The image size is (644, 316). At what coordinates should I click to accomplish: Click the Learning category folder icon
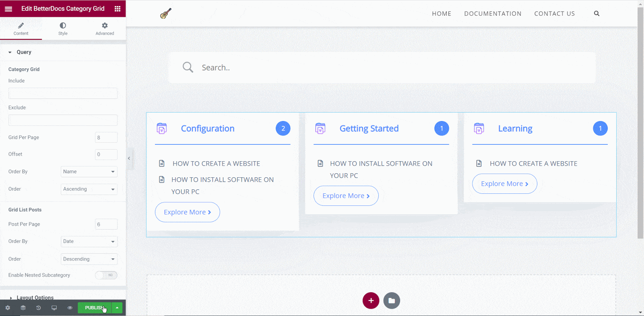click(479, 129)
